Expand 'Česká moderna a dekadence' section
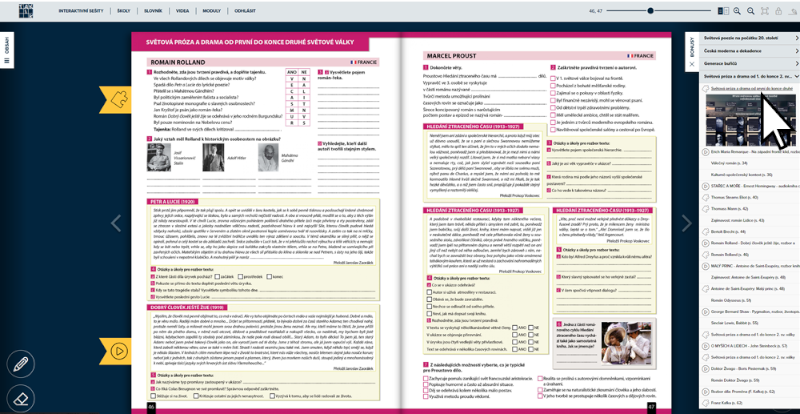 pyautogui.click(x=749, y=51)
